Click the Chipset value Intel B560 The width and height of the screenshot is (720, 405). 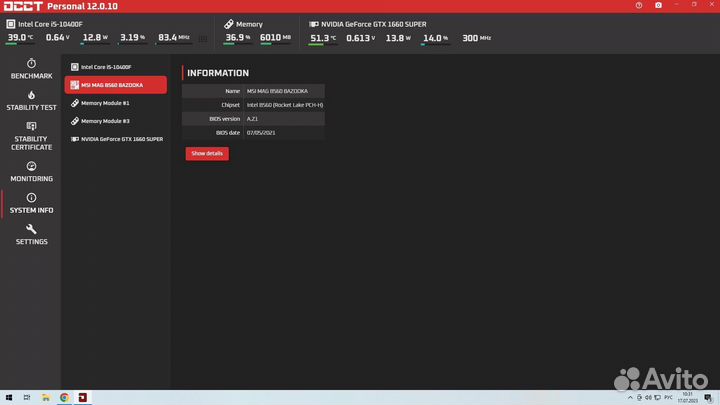pyautogui.click(x=285, y=105)
